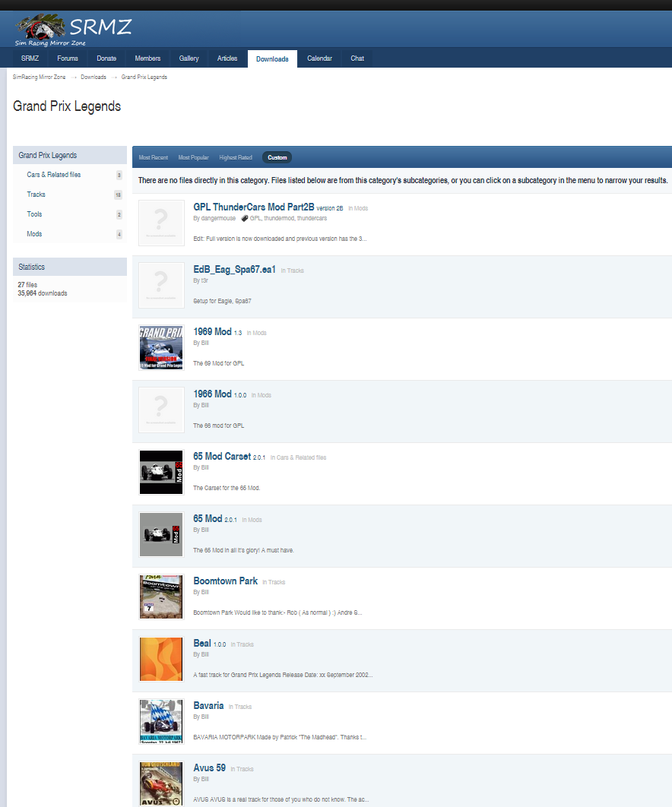Click 'In Cars & Related files' category link

[299, 457]
